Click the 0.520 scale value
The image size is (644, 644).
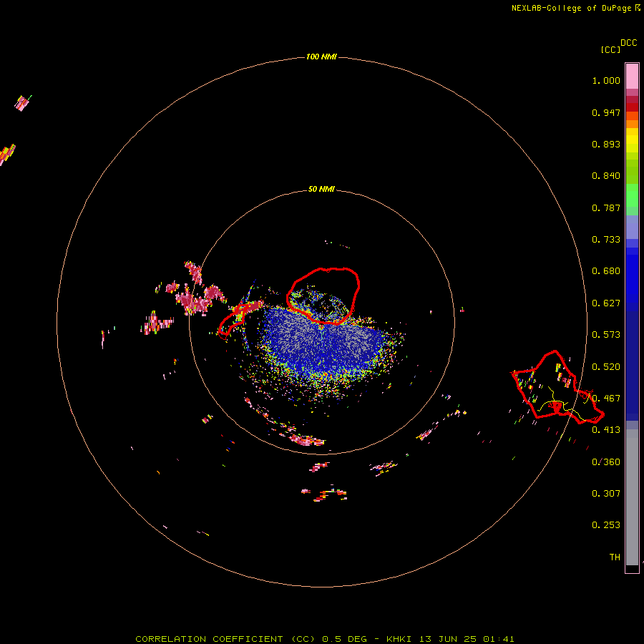pos(606,367)
